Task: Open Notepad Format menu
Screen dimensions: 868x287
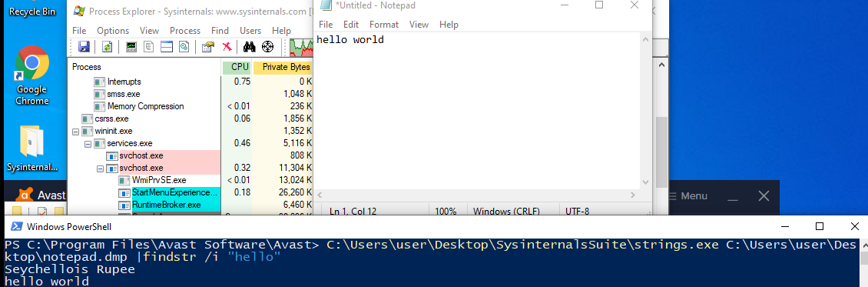Action: (x=384, y=25)
